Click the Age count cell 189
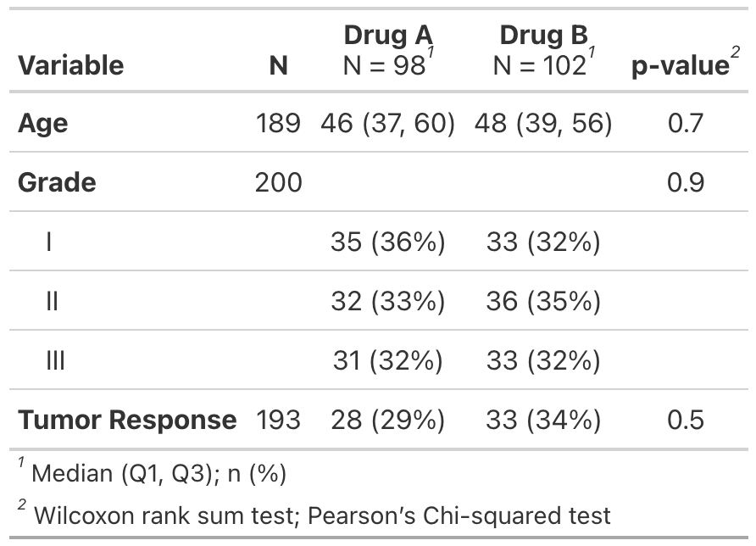 278,124
